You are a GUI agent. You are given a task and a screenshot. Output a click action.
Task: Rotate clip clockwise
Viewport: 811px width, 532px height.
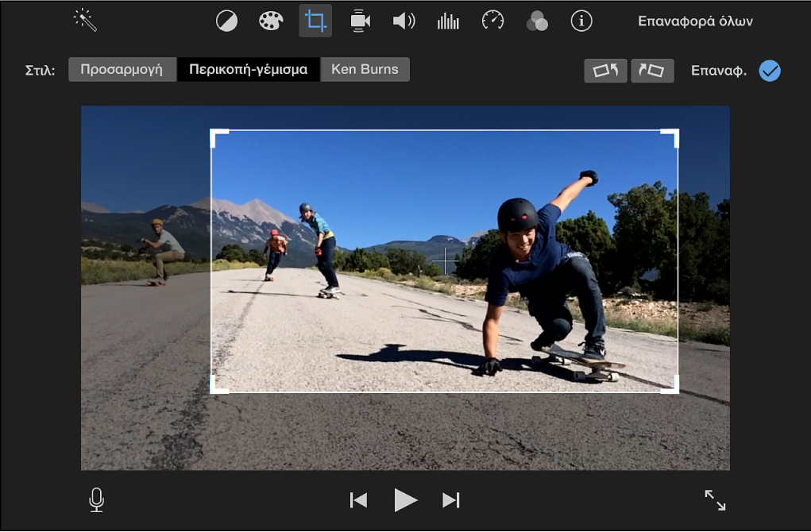[652, 71]
